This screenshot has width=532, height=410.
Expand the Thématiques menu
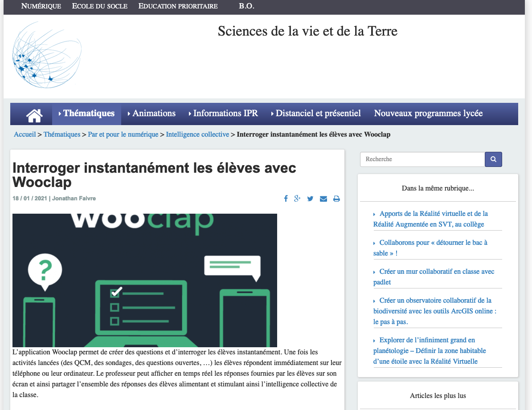pos(87,114)
